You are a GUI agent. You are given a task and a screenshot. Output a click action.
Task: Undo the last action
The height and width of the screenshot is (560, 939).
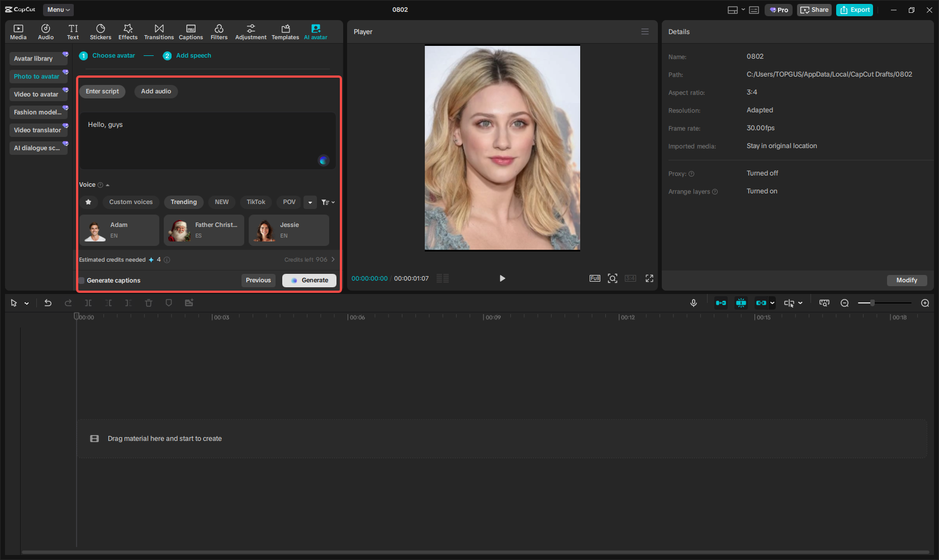click(x=48, y=302)
